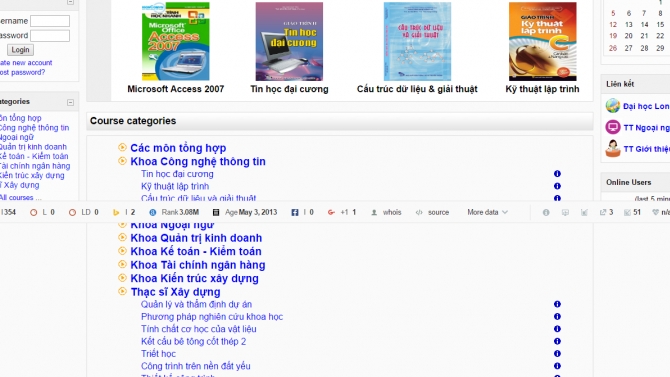The width and height of the screenshot is (670, 377).
Task: Open the page source link in SEO bar
Action: click(438, 212)
